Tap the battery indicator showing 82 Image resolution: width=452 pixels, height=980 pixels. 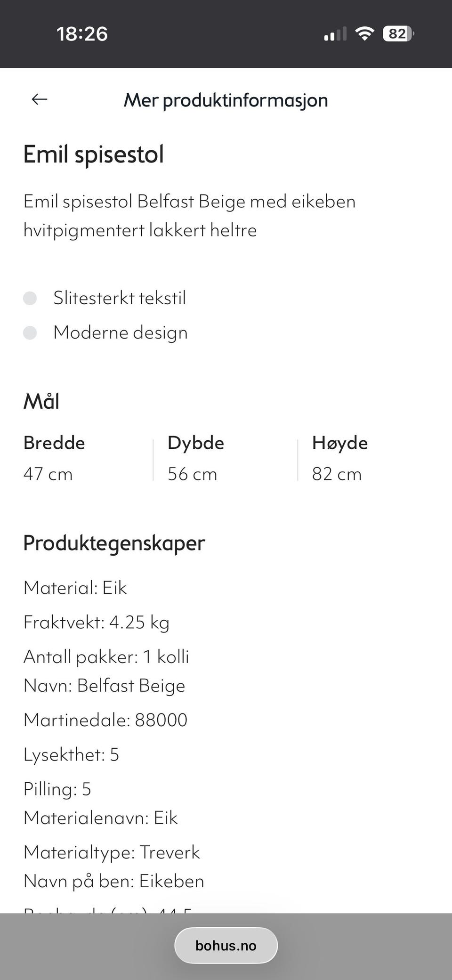point(397,33)
